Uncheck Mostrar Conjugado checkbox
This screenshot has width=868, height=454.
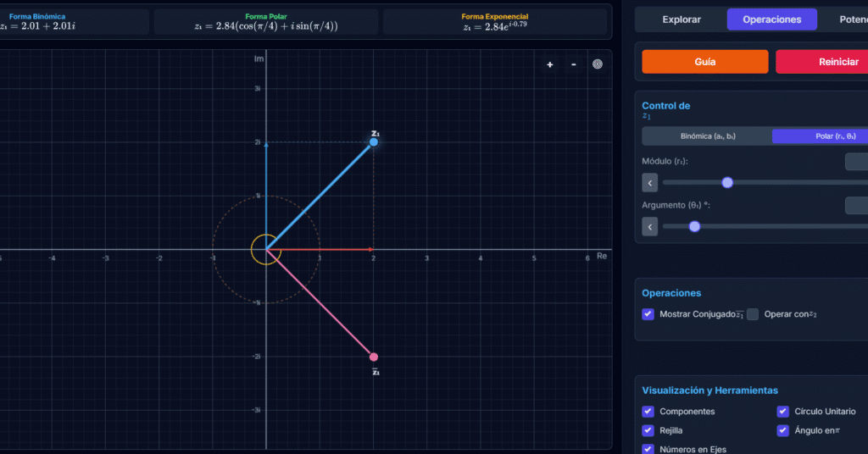[648, 314]
